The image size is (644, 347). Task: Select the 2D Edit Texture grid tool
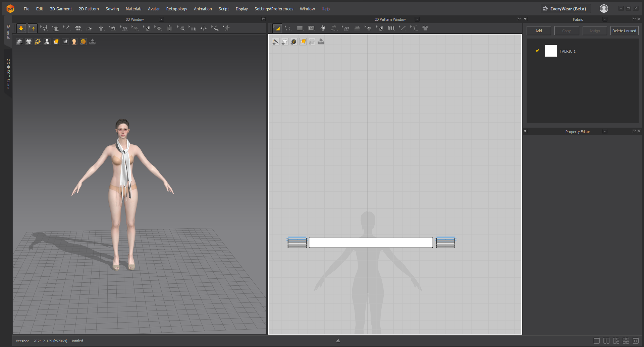(x=345, y=28)
